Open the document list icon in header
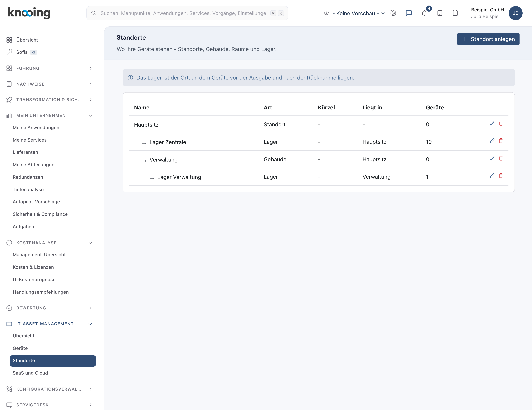 [440, 13]
